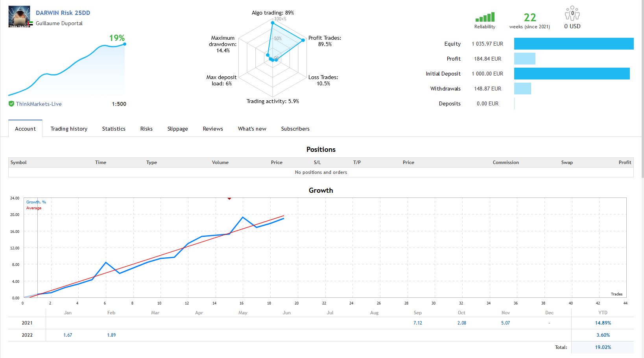Click the small flag icon beside author name
This screenshot has height=358, width=644.
point(31,24)
